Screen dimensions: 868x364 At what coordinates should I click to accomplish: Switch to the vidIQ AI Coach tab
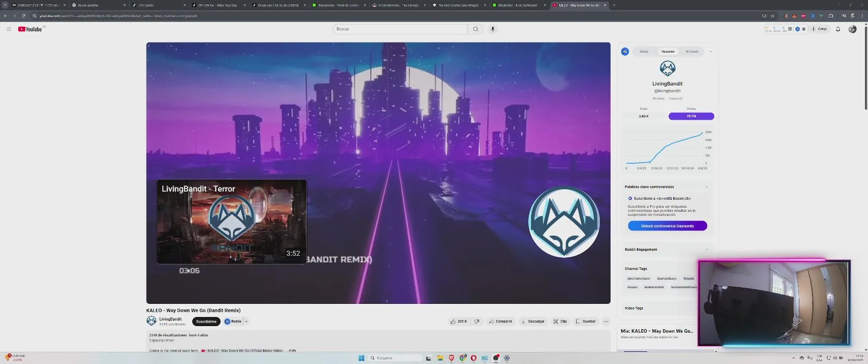point(691,52)
